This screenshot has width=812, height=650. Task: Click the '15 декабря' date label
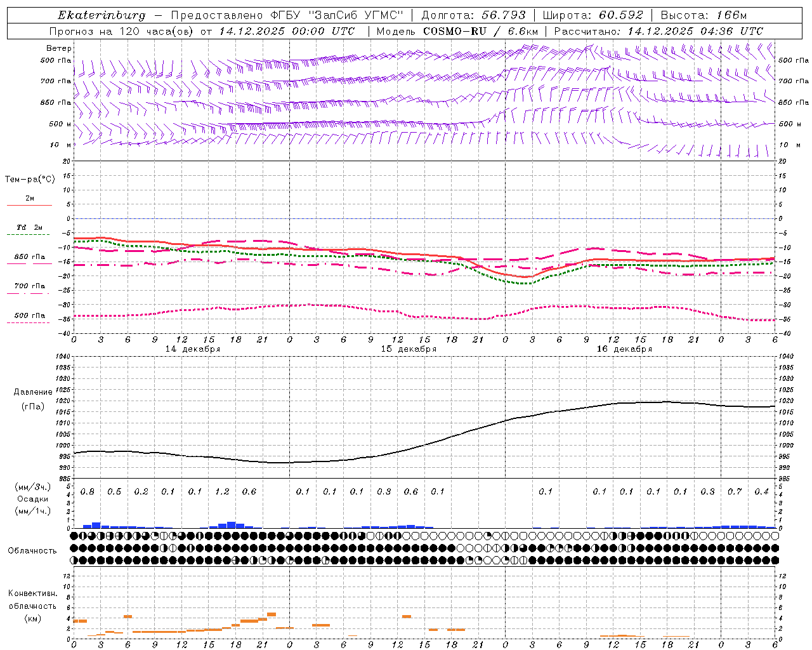coord(409,349)
